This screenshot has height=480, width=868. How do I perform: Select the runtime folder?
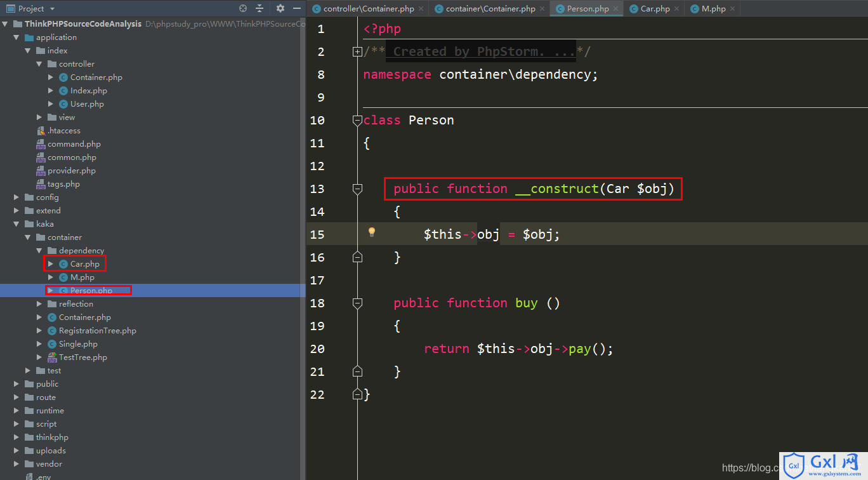pos(50,411)
